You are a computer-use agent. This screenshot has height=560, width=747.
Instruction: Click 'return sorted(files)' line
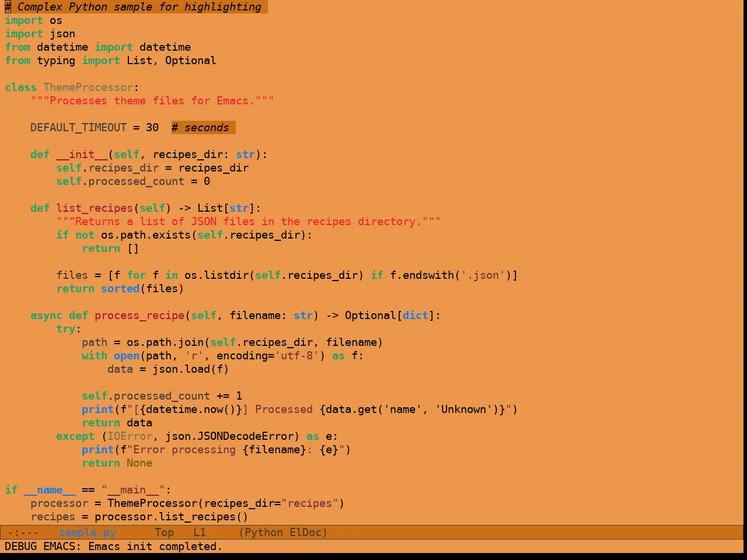pos(120,289)
